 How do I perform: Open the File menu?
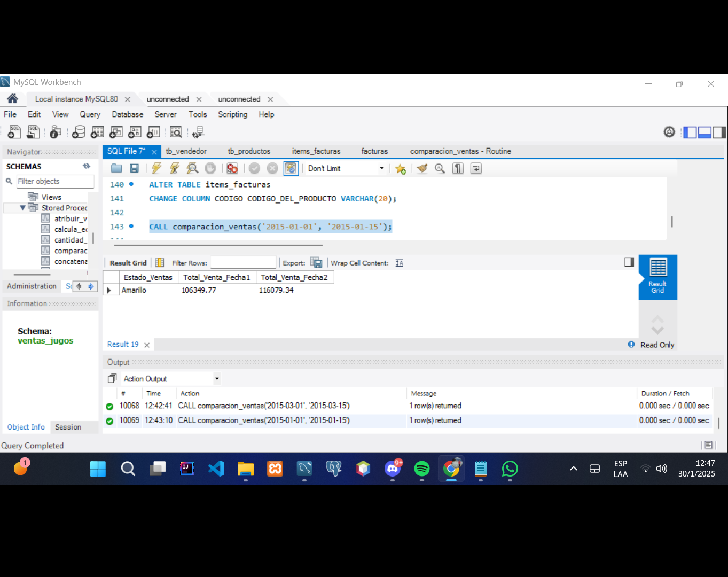click(x=10, y=114)
